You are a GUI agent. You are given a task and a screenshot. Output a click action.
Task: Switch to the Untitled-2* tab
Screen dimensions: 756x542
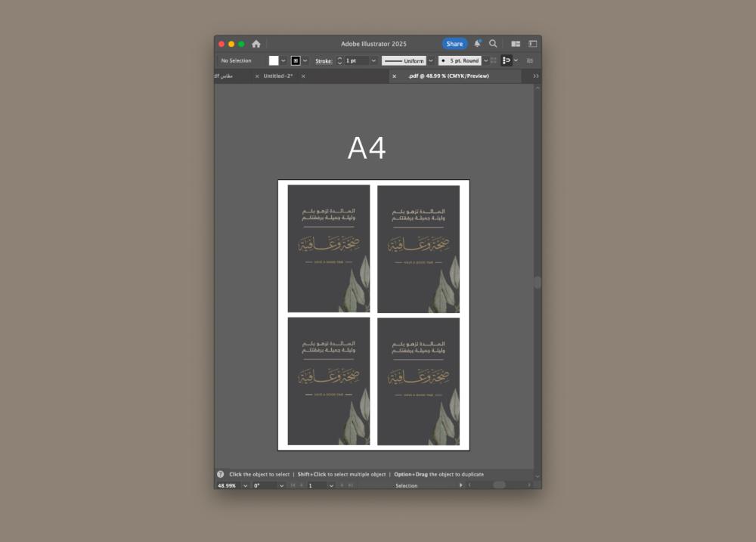[x=278, y=76]
